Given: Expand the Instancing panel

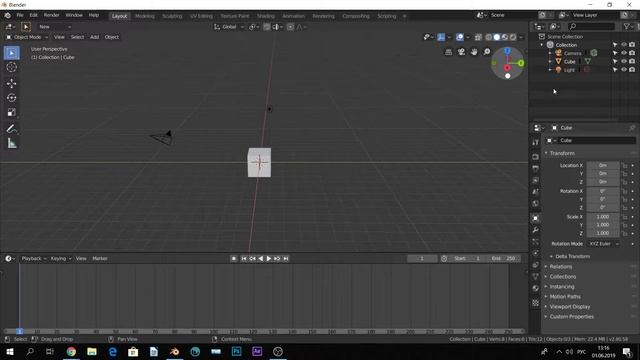Looking at the screenshot, I should click(x=561, y=287).
